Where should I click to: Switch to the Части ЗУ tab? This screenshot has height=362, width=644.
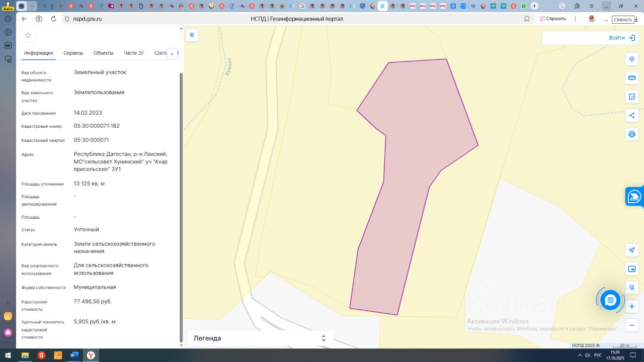pos(134,53)
